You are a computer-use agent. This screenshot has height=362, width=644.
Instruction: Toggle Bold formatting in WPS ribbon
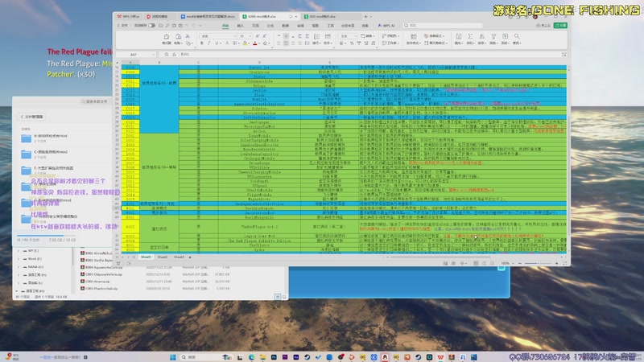click(201, 43)
